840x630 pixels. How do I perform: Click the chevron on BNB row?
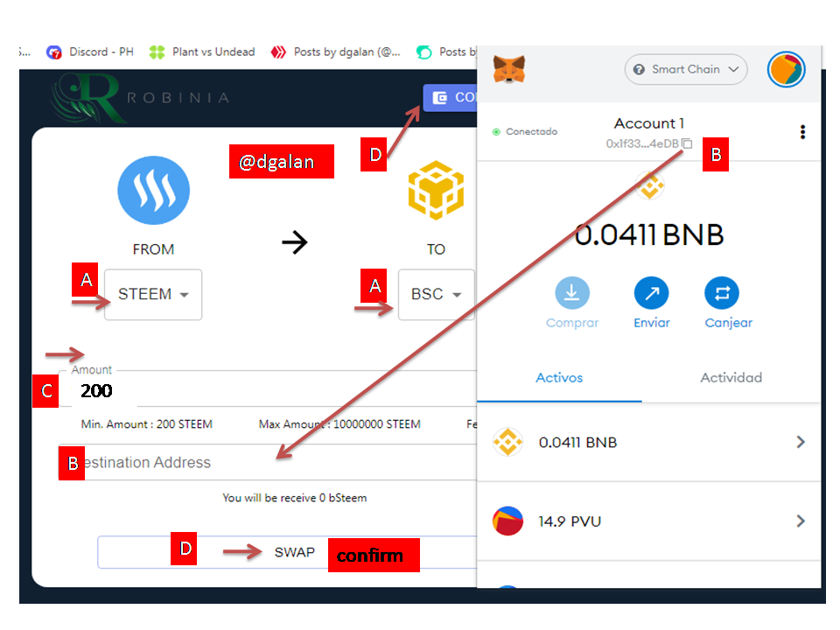click(801, 442)
